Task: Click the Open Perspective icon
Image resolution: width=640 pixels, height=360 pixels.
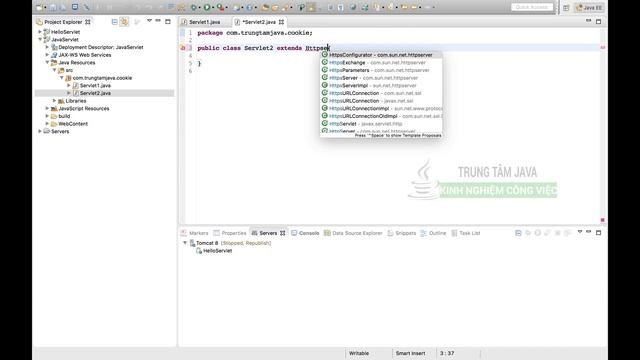Action: coord(566,8)
